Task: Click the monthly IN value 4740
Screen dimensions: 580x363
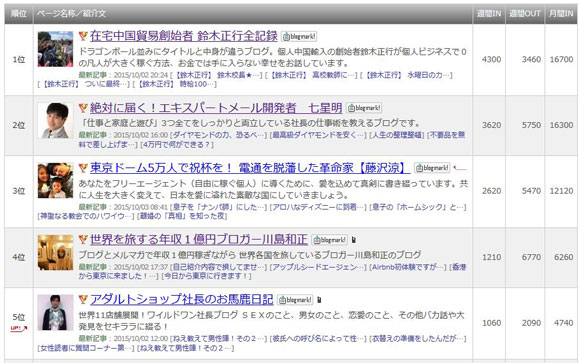Action: click(x=563, y=323)
